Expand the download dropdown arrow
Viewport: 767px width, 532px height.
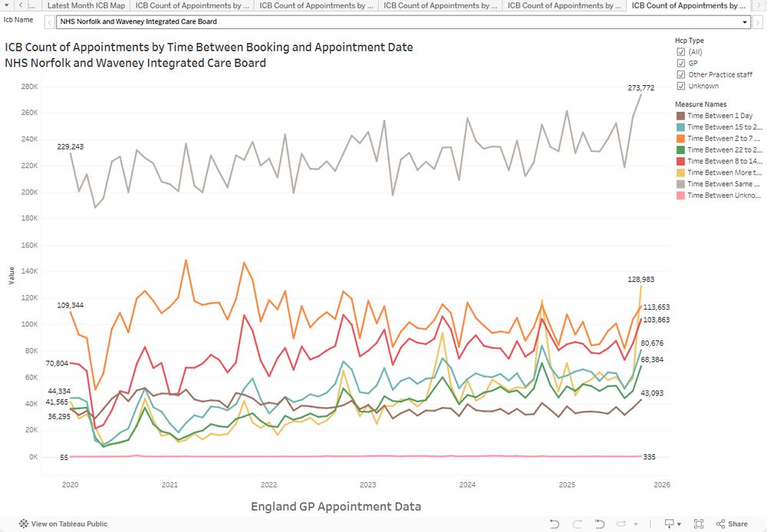click(680, 524)
